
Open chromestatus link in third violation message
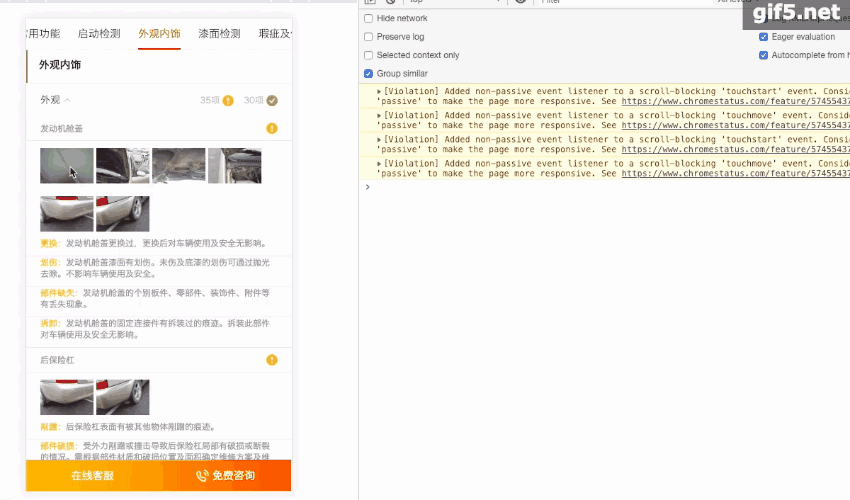pyautogui.click(x=735, y=150)
